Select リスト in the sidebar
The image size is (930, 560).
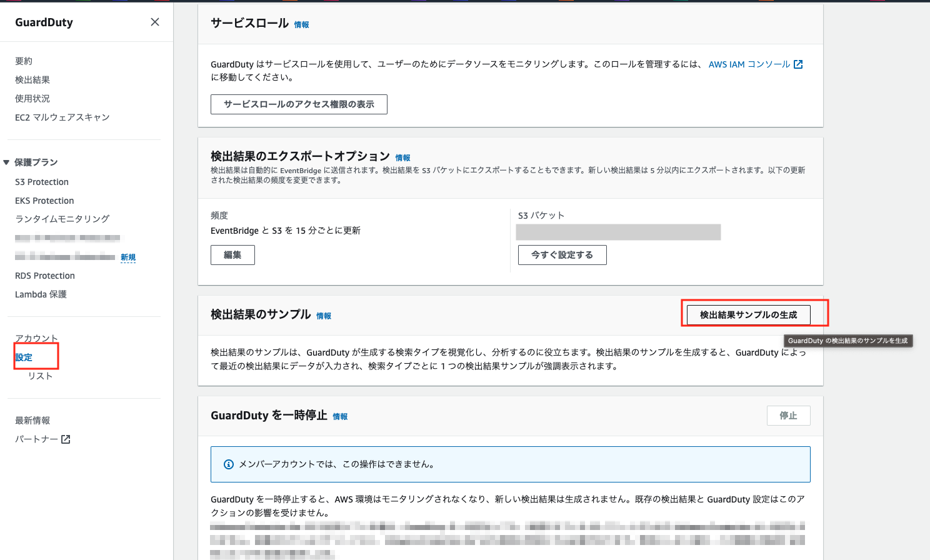click(x=40, y=376)
